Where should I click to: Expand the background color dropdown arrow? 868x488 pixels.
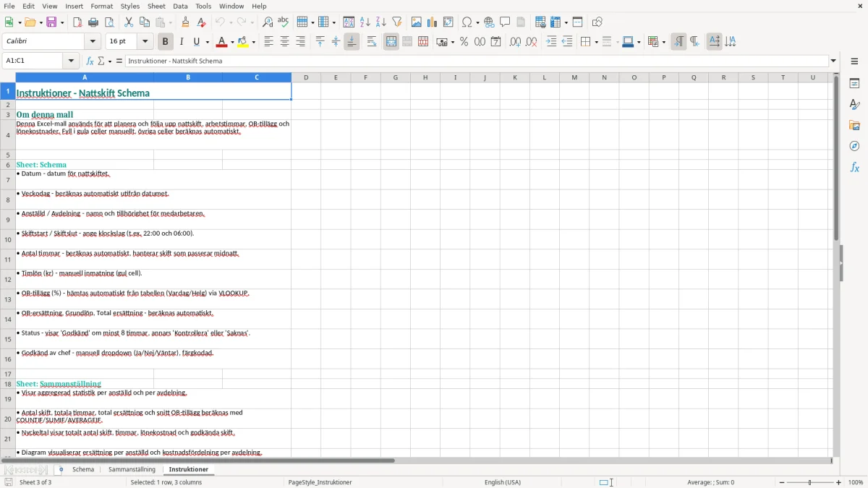254,42
